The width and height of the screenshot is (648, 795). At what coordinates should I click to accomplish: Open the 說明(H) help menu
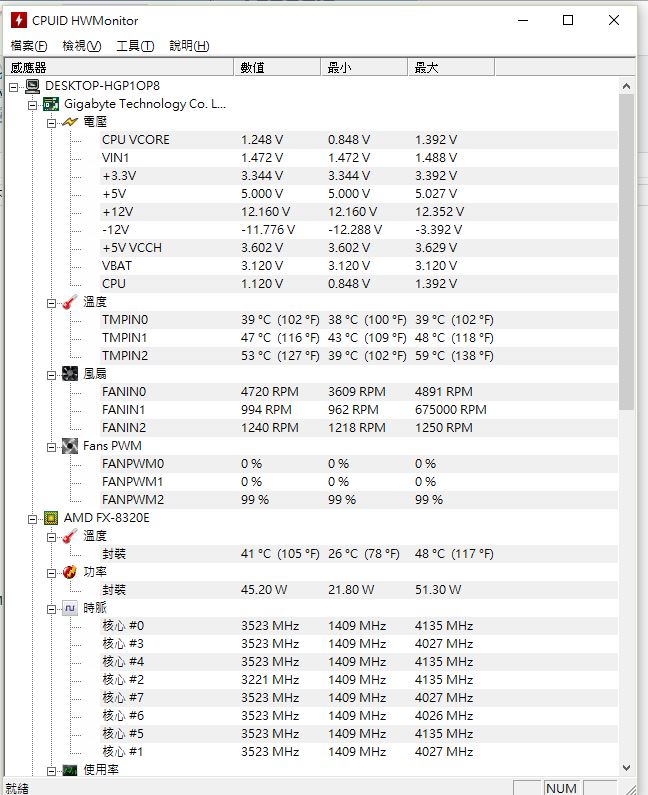[x=189, y=46]
